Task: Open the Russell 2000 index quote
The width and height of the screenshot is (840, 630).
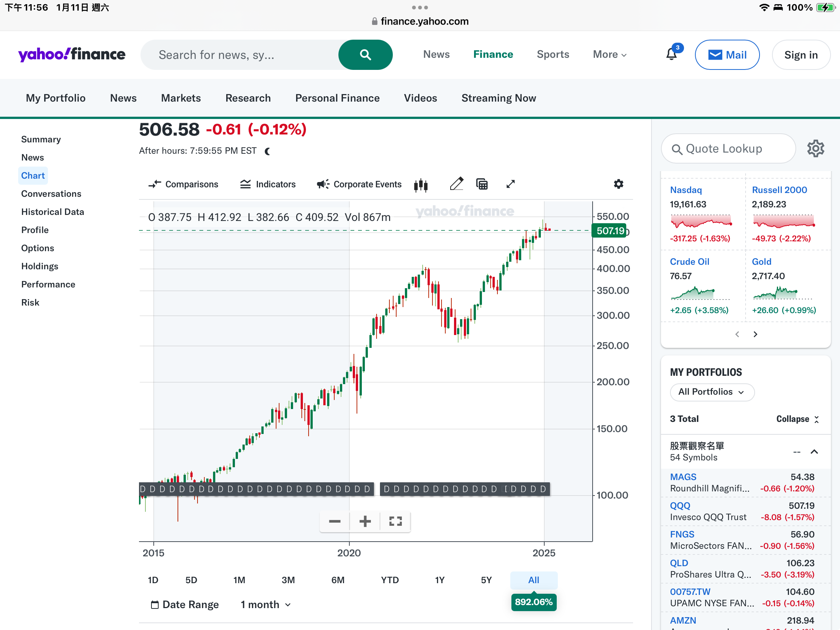Action: click(x=779, y=190)
